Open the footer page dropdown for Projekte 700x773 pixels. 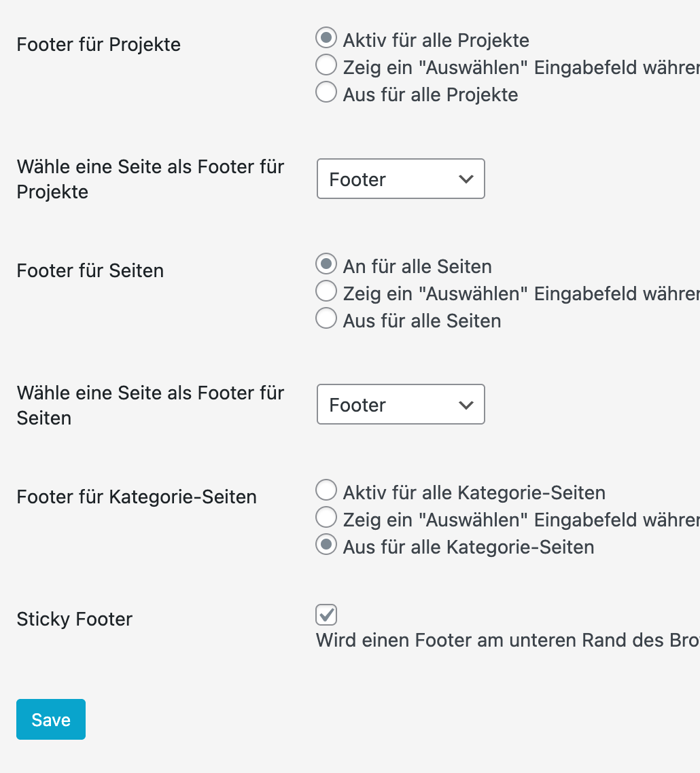click(x=400, y=179)
